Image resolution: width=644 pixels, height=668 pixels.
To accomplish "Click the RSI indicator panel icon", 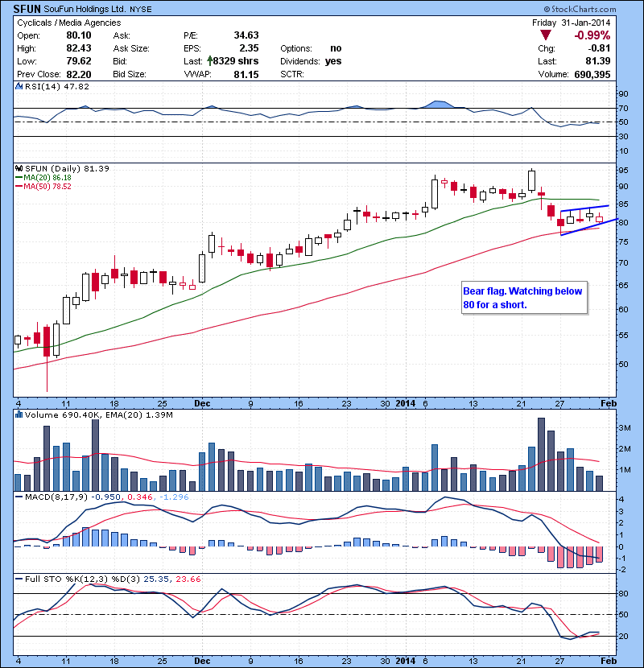I will pos(19,86).
